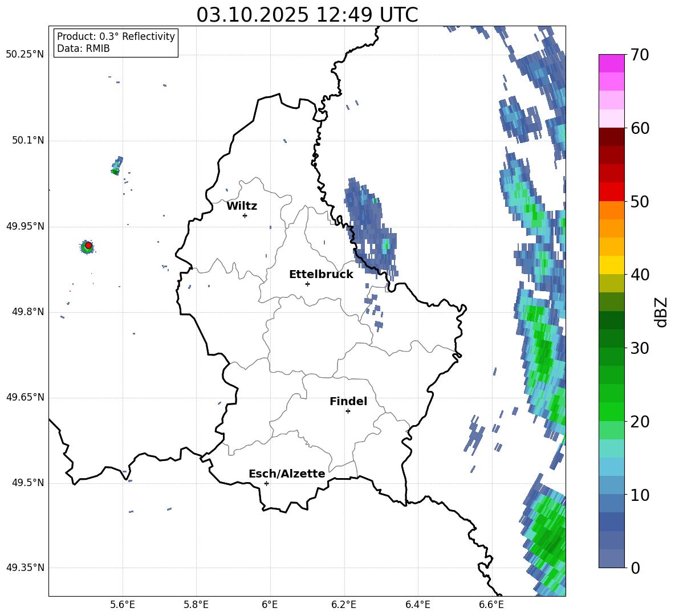The width and height of the screenshot is (675, 616).
Task: Click the 49.5°N latitude label
Action: [x=28, y=483]
